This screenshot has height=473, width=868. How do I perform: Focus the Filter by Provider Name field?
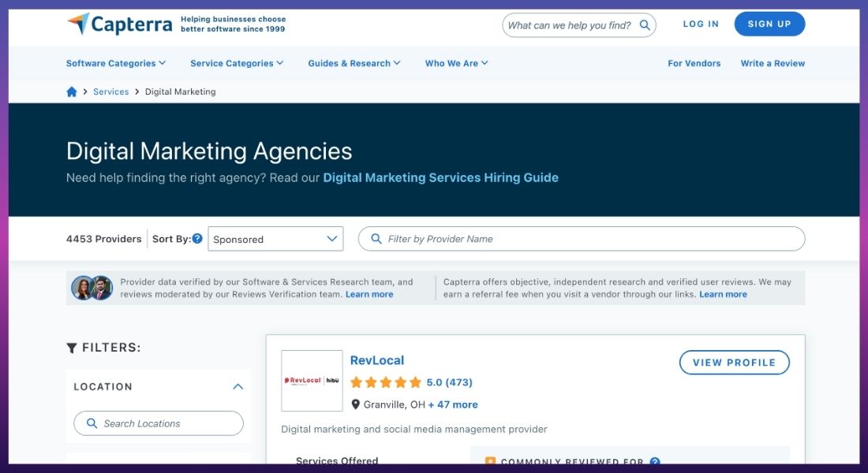(x=582, y=238)
